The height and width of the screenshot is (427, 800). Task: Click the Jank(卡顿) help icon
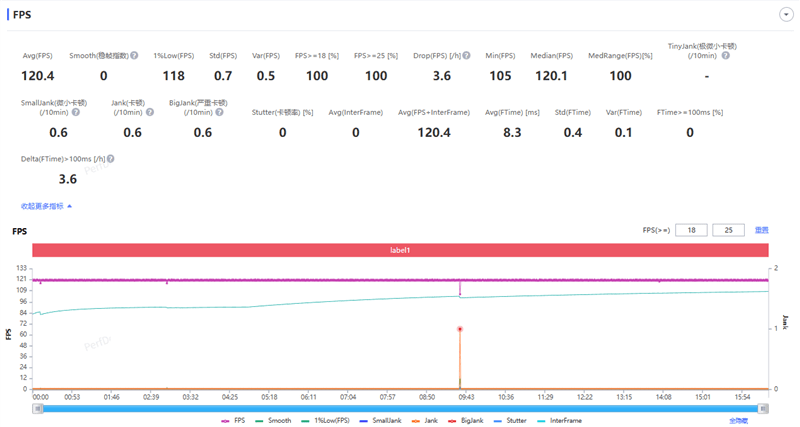click(150, 112)
